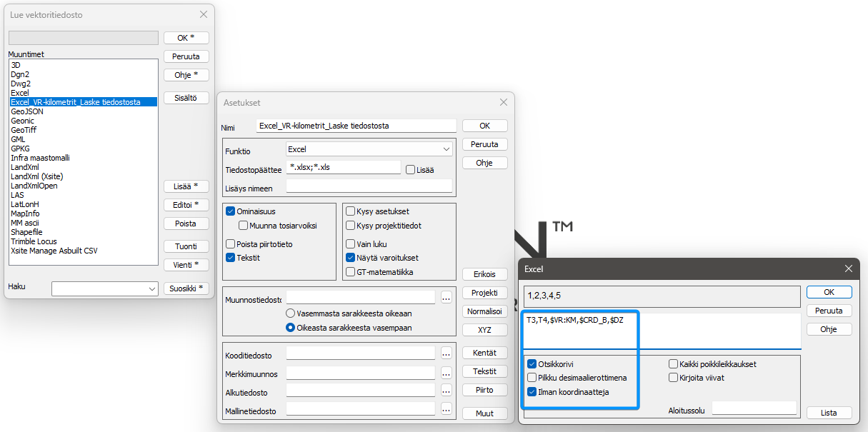Viewport: 868px width, 432px height.
Task: Close the Excel dialog window
Action: 848,268
